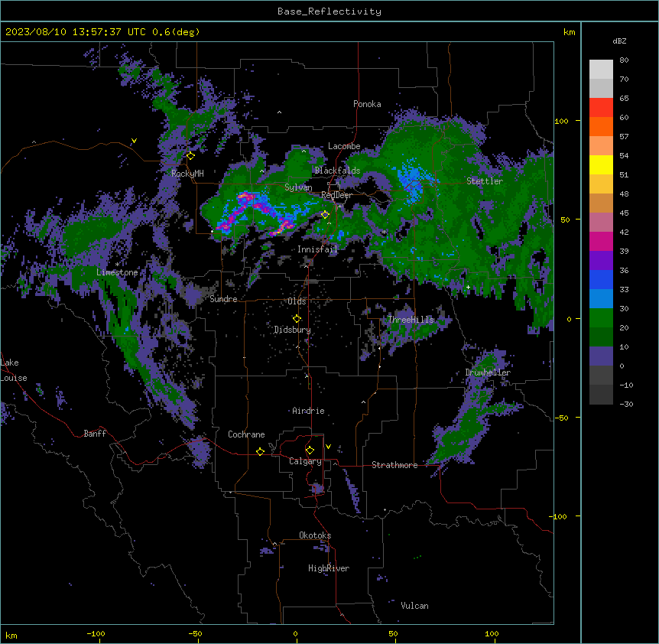Select the bright yellow 51-54 dBZ swatch
The image size is (659, 644).
601,164
